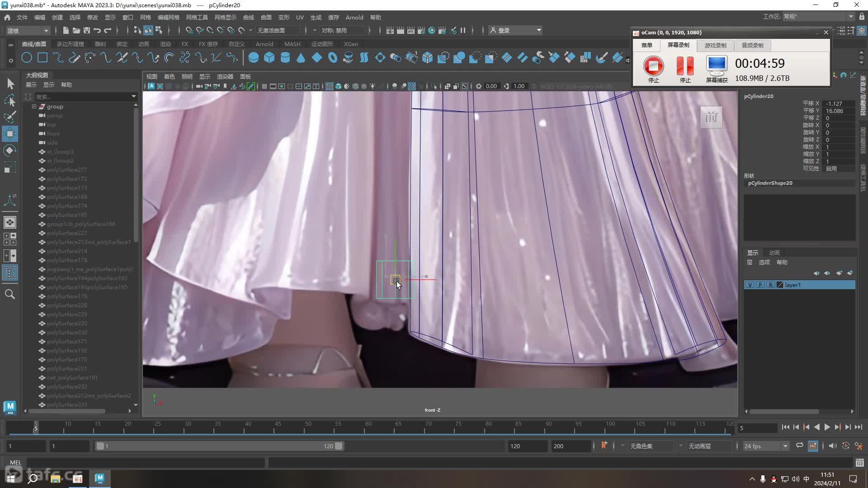The image size is (868, 488).
Task: Undo the last action
Action: [x=97, y=30]
